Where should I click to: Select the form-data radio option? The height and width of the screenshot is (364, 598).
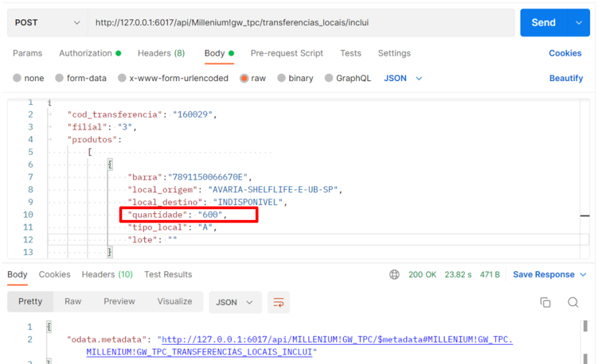(59, 78)
